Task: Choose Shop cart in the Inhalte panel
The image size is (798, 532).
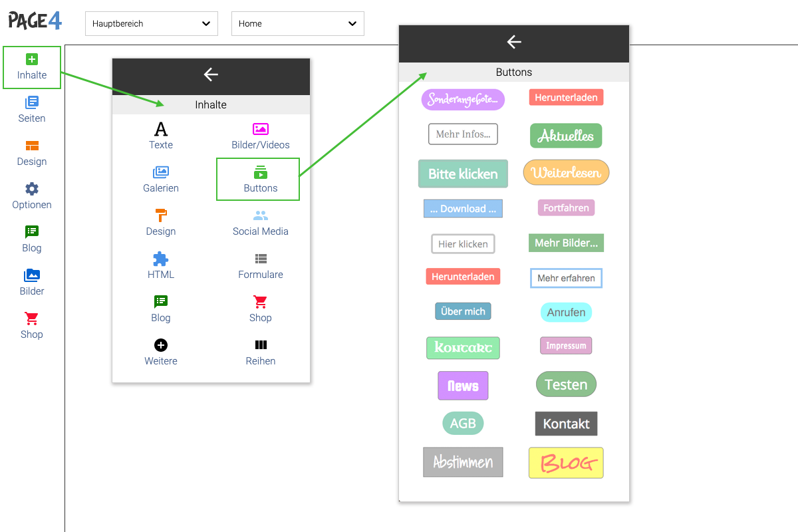Action: (261, 309)
